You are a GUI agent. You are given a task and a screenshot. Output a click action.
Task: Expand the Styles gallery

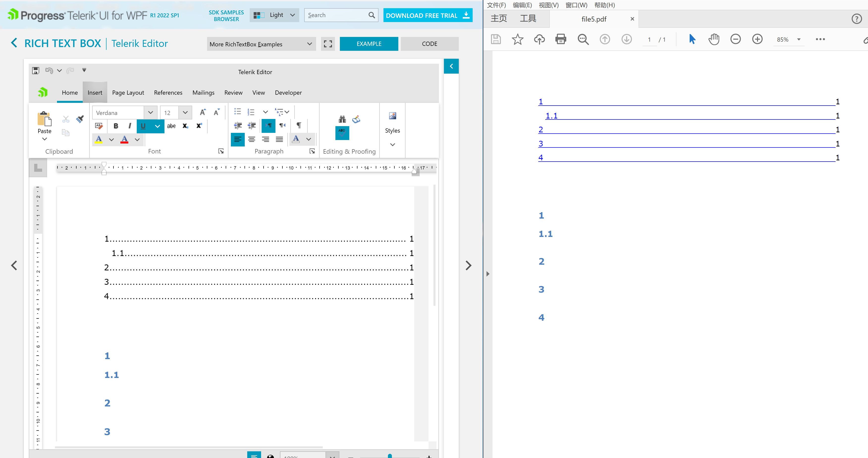click(x=392, y=144)
